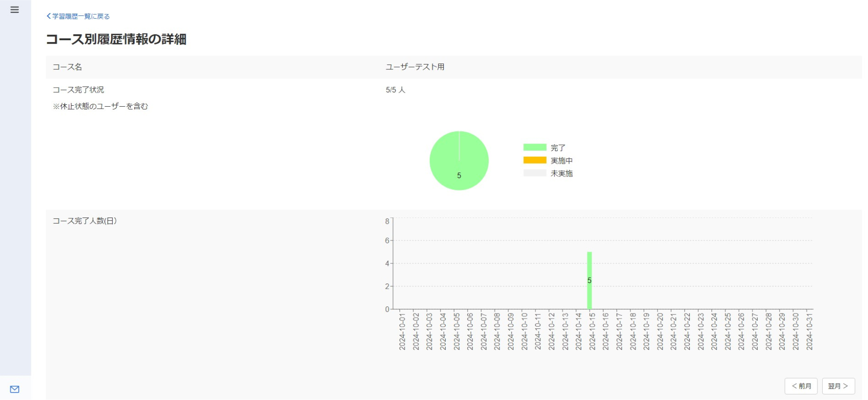Viewport: 868px width, 400px height.
Task: Open the mail envelope icon
Action: pyautogui.click(x=14, y=389)
